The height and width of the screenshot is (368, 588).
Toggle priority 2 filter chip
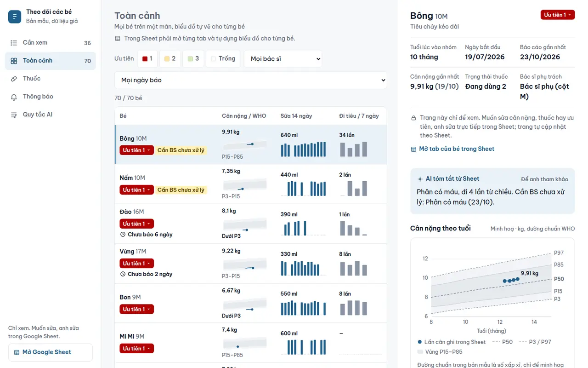click(170, 59)
